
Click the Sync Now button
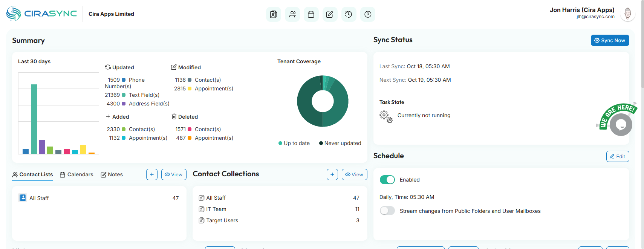610,40
